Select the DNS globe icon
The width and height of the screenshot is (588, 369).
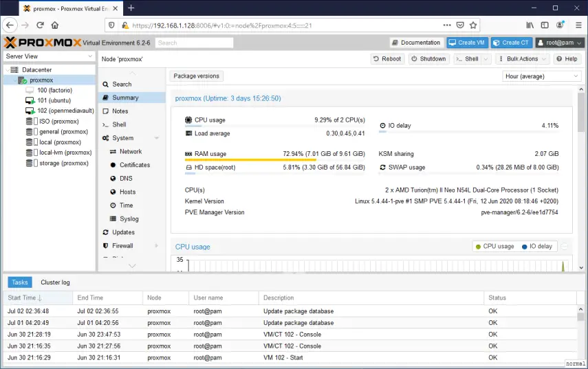coord(113,179)
